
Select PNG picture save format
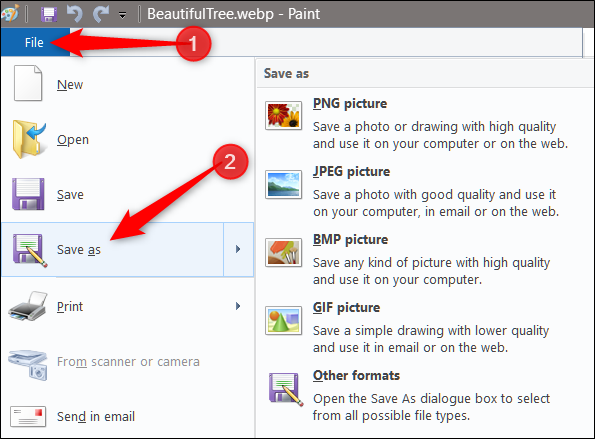coord(424,123)
